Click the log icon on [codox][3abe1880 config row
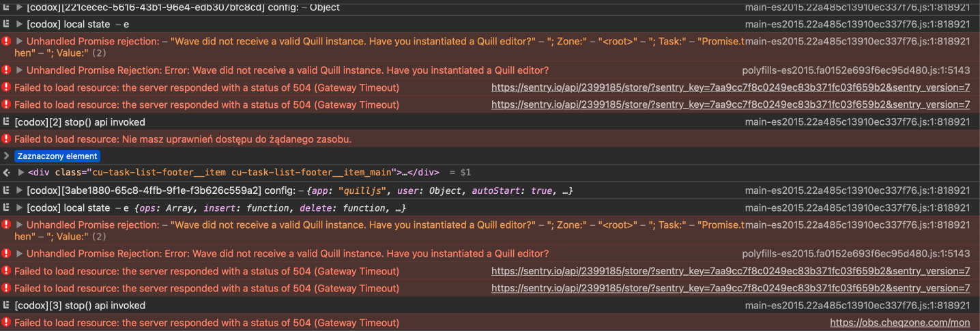Image resolution: width=980 pixels, height=331 pixels. (6, 191)
